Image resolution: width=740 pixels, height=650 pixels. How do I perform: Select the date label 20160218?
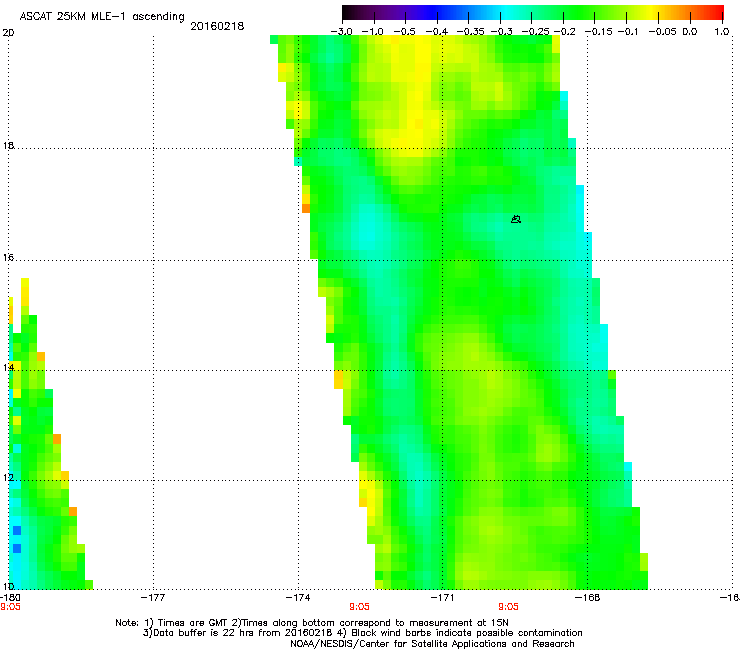pos(217,26)
